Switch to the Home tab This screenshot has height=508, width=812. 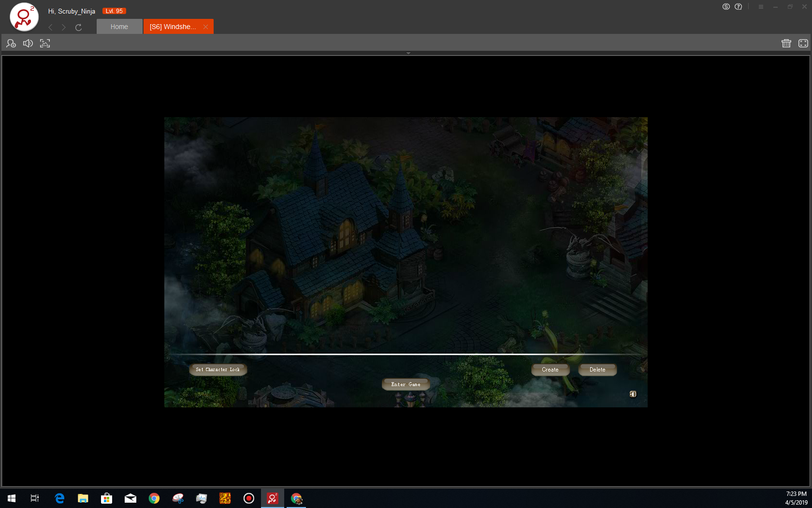click(x=119, y=27)
